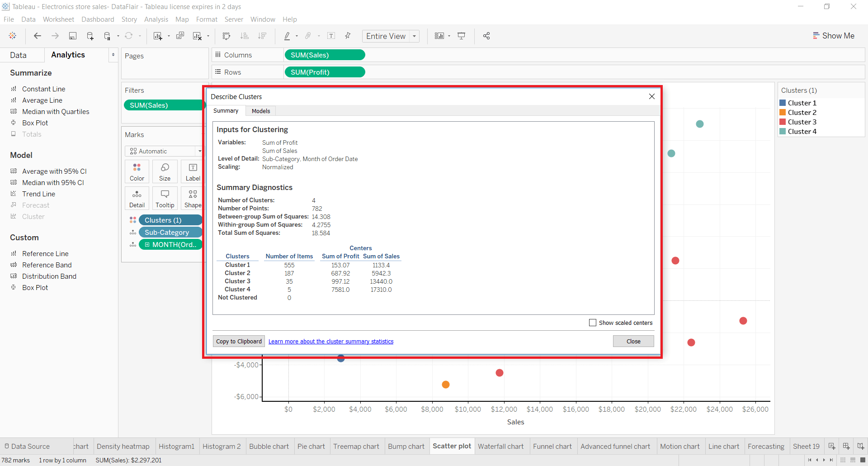Click the Cluster 2 orange color swatch

pyautogui.click(x=783, y=112)
